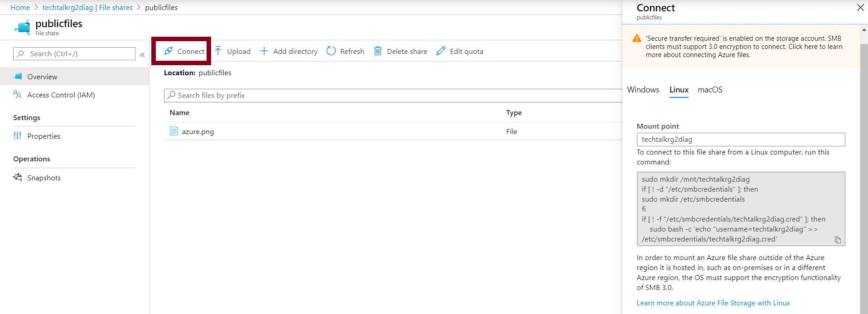Image resolution: width=868 pixels, height=314 pixels.
Task: Click the Delete share label
Action: [407, 51]
